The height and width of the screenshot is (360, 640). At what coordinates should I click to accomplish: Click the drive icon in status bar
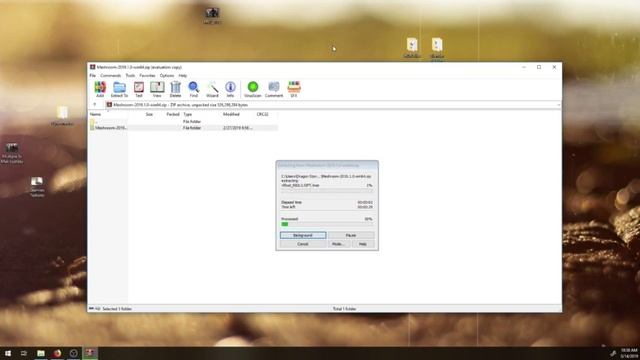pos(91,309)
